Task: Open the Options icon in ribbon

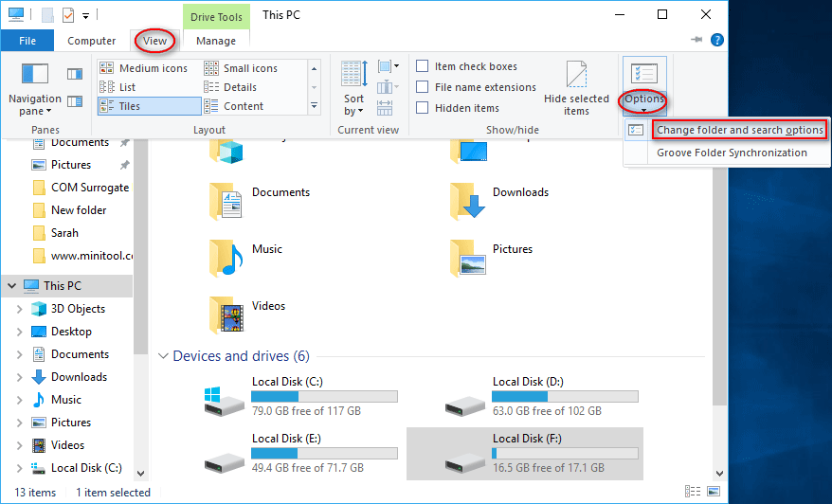Action: pos(644,74)
